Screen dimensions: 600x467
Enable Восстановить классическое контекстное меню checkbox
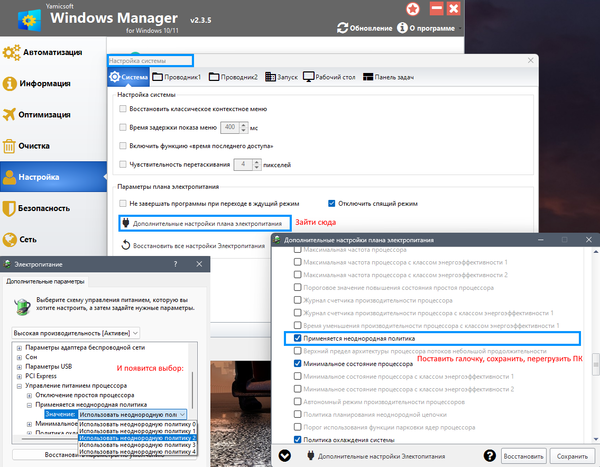[x=123, y=109]
